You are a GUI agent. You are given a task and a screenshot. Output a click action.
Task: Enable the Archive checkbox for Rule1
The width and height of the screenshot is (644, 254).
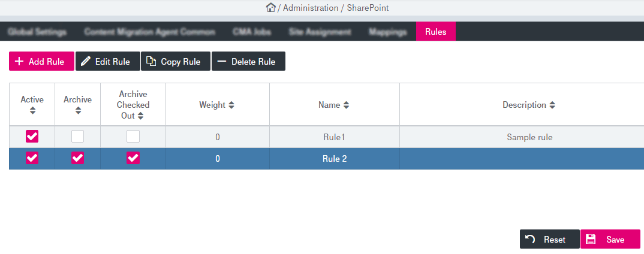click(77, 137)
